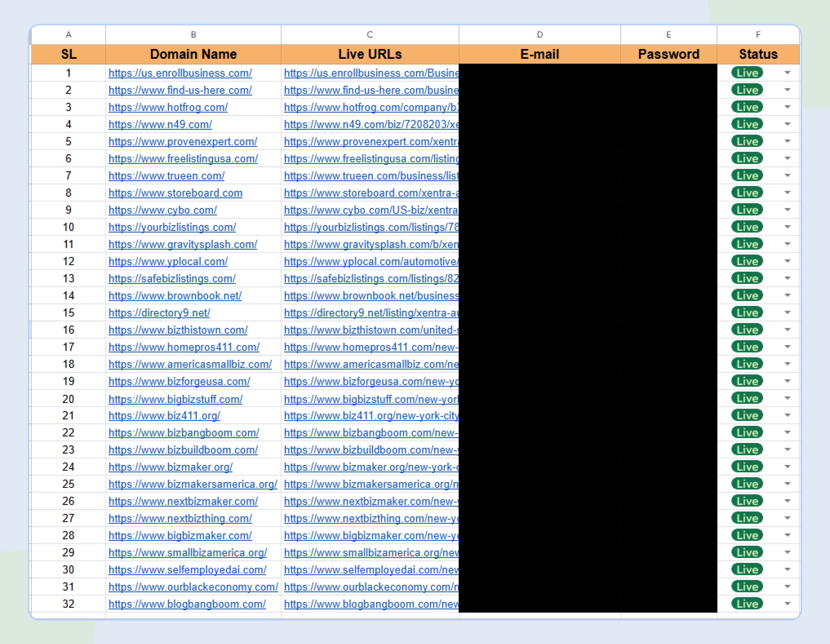Open status dropdown arrow in row 1
The image size is (830, 644).
[x=787, y=73]
